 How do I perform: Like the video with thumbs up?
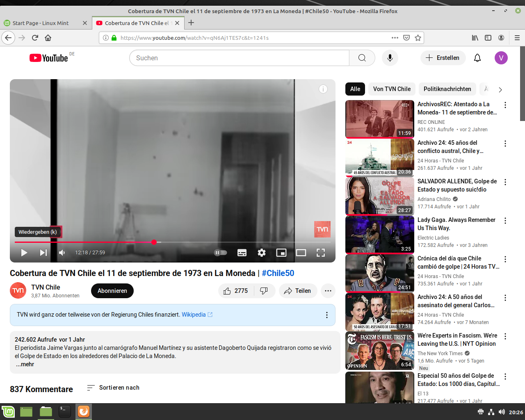tap(236, 291)
